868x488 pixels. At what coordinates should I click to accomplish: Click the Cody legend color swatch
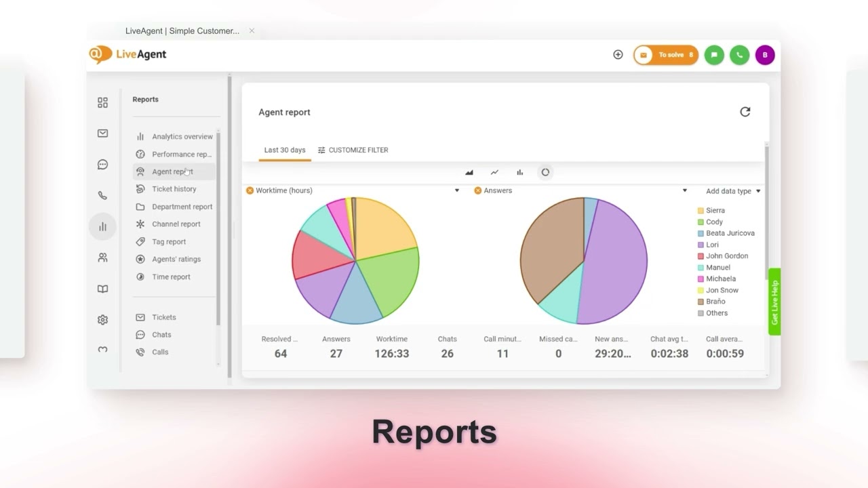(701, 222)
